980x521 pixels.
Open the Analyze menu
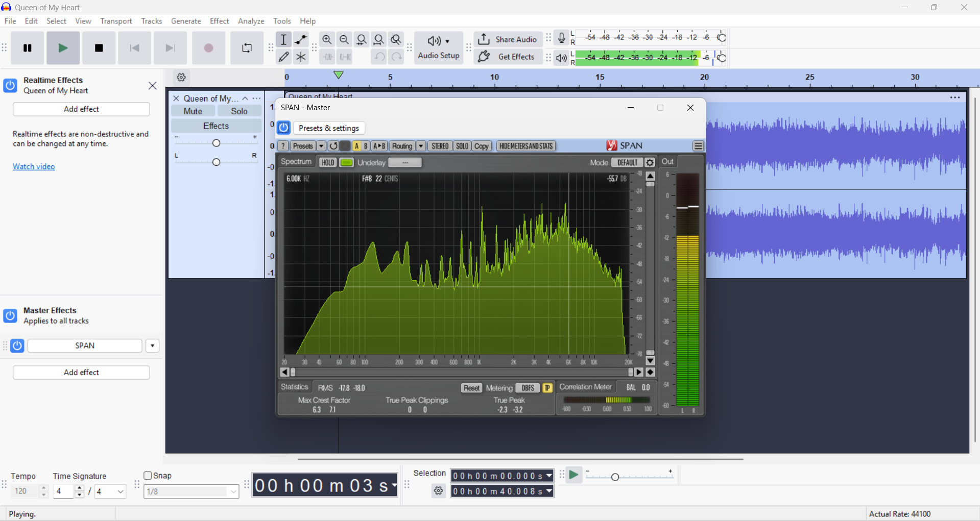tap(251, 21)
